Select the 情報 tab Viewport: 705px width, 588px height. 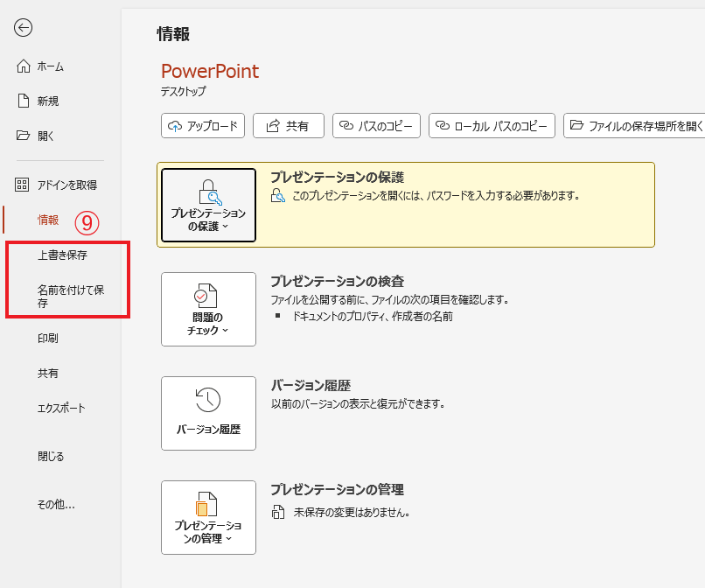[48, 220]
